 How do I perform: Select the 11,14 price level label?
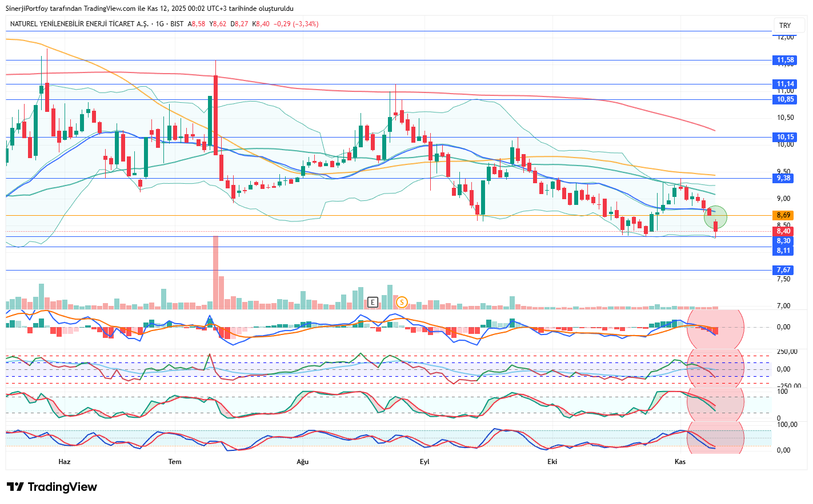point(785,84)
